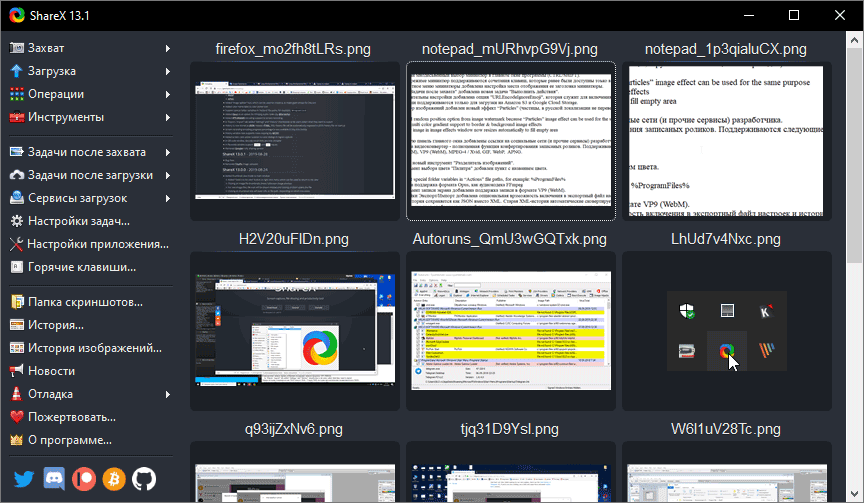The image size is (864, 503).
Task: Click the Настройки задач gear icon
Action: pyautogui.click(x=17, y=221)
